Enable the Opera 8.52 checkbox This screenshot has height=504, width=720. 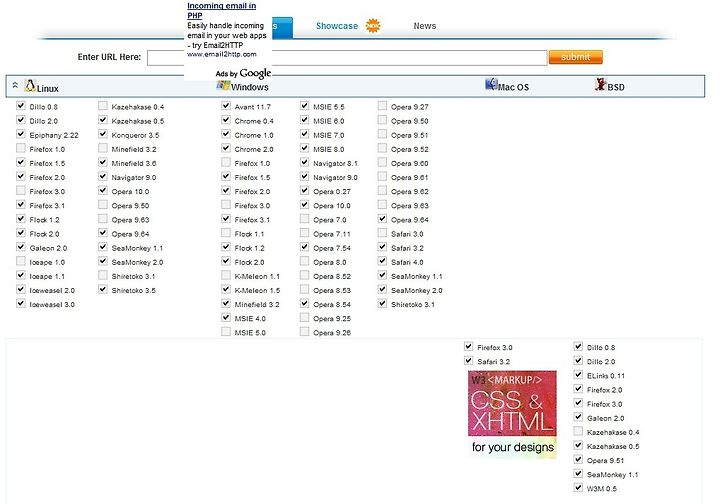304,275
